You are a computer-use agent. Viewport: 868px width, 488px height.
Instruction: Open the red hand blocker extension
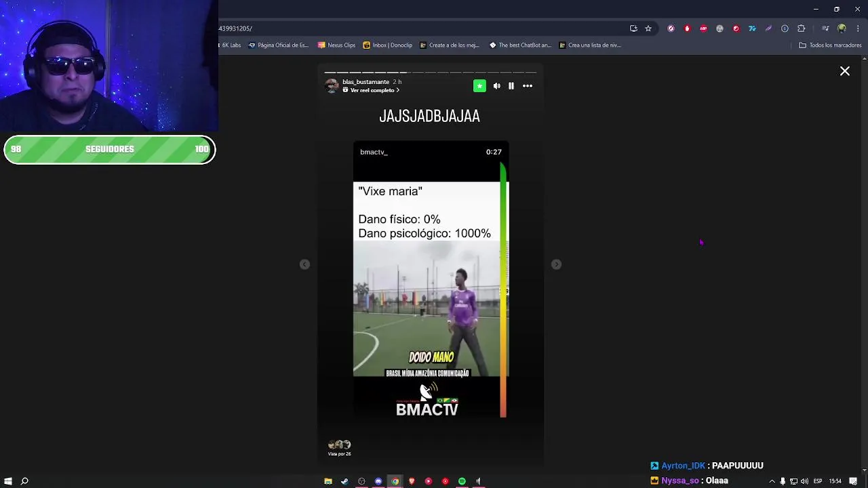click(x=687, y=28)
